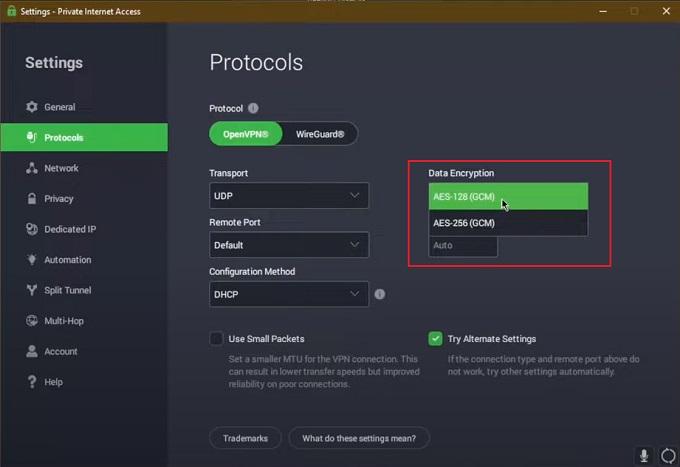Click What do these settings mean? button

click(359, 438)
